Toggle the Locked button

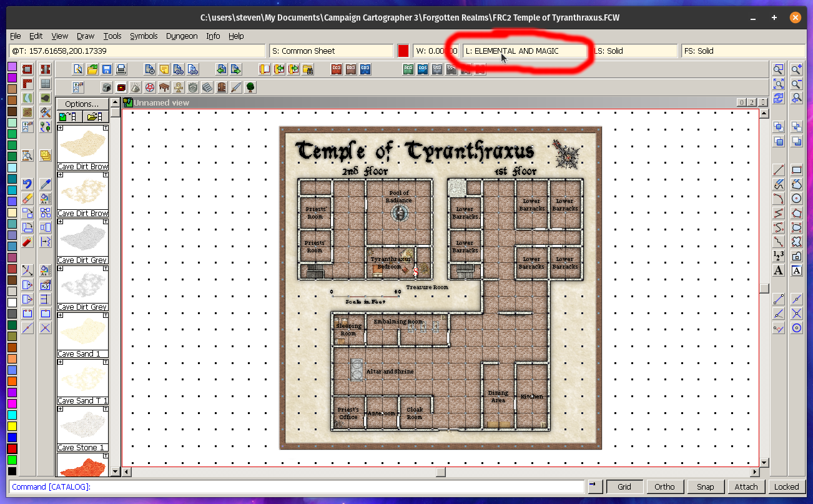pos(787,487)
